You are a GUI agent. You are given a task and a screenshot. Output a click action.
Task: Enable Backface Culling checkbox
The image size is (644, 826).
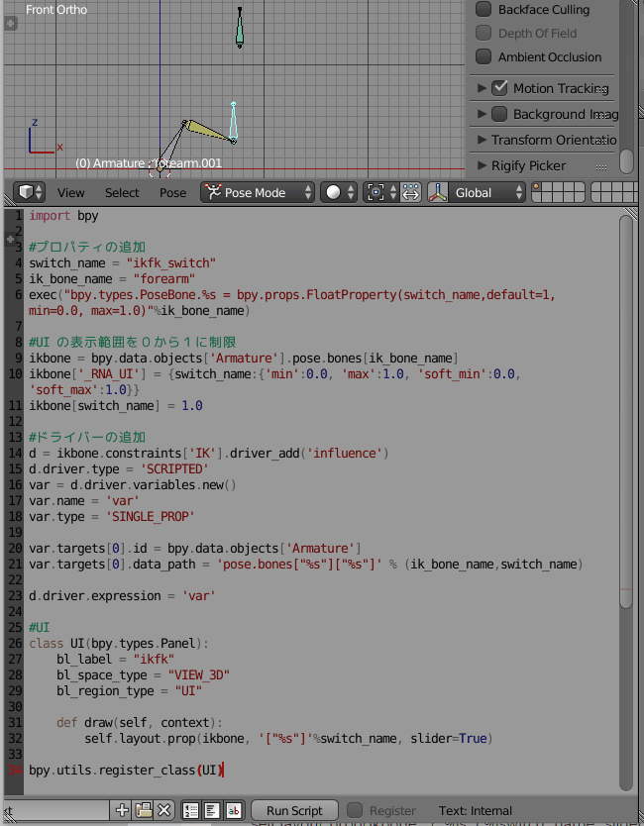[483, 9]
